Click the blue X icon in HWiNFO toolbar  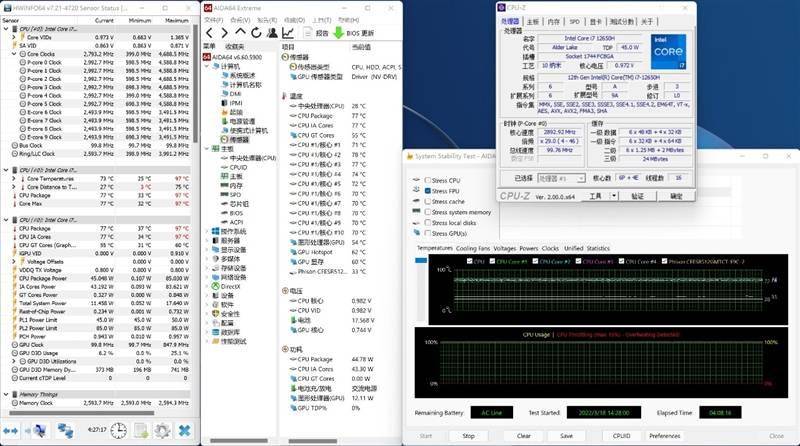184,431
